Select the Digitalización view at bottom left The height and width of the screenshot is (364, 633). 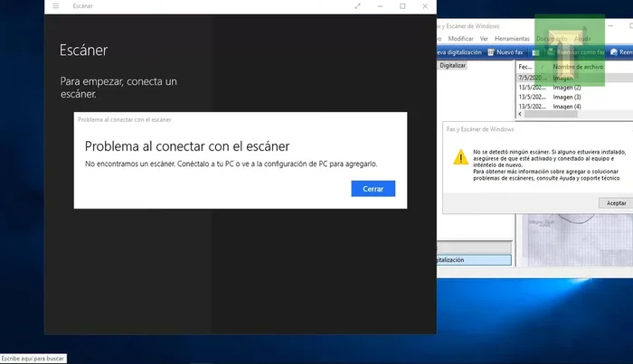474,260
